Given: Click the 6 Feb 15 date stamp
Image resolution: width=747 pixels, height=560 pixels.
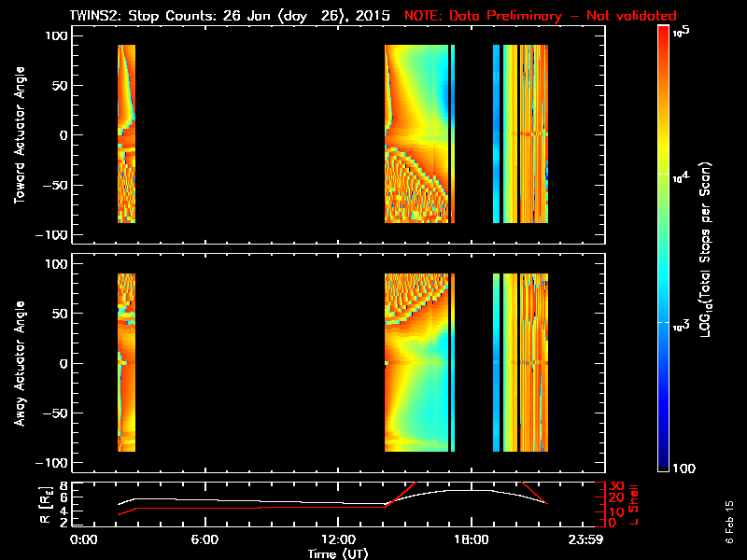Looking at the screenshot, I should 728,525.
